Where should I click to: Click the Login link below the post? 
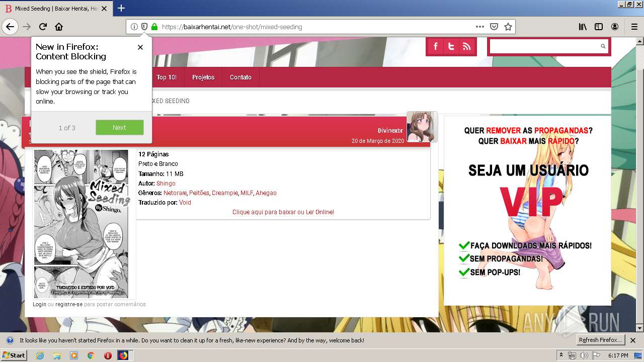(39, 304)
